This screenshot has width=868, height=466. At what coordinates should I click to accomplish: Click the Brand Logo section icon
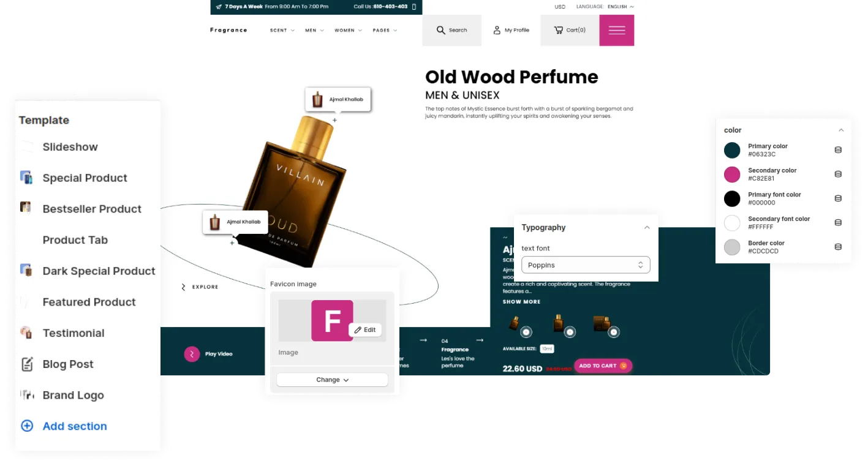pos(27,395)
